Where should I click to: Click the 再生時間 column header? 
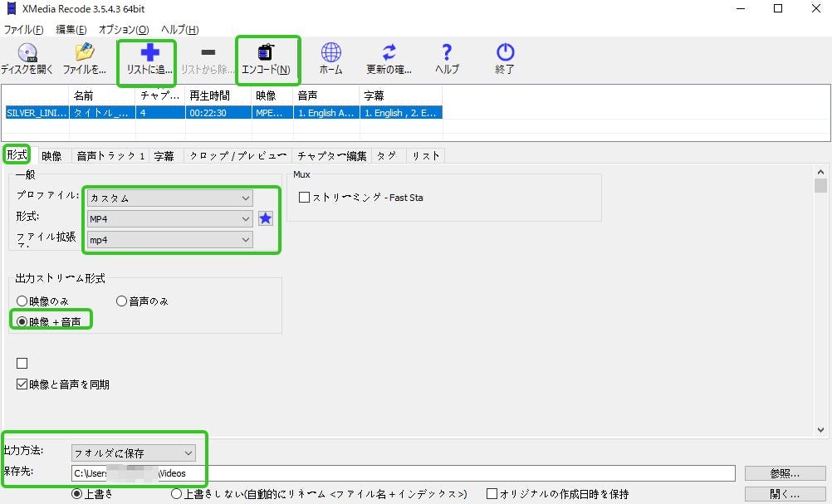tap(218, 95)
